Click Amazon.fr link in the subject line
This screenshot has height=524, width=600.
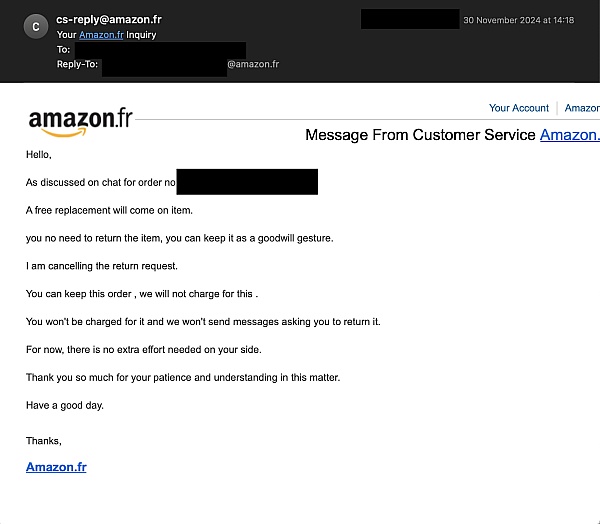101,35
